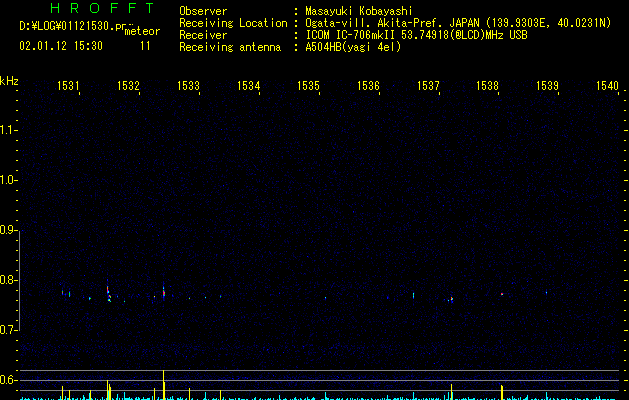This screenshot has height=400, width=629.
Task: Click the meteor echo trace just before 1532
Action: coord(109,293)
